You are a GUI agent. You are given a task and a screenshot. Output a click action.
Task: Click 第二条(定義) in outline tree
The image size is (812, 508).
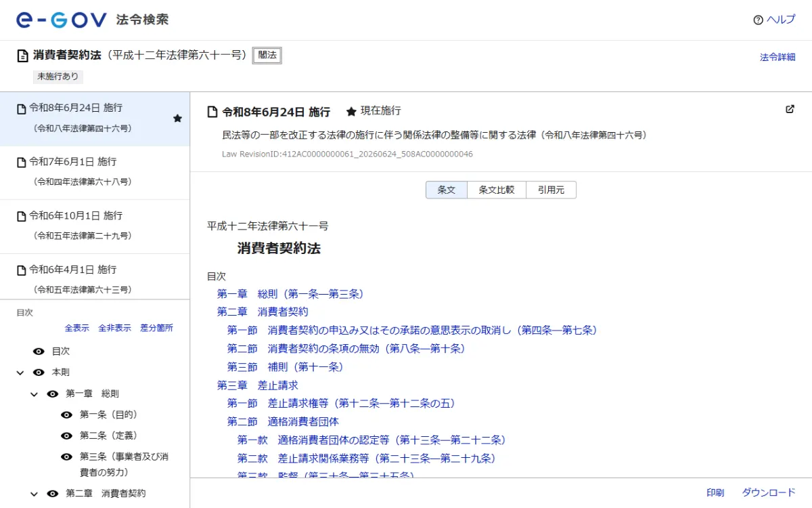coord(109,436)
